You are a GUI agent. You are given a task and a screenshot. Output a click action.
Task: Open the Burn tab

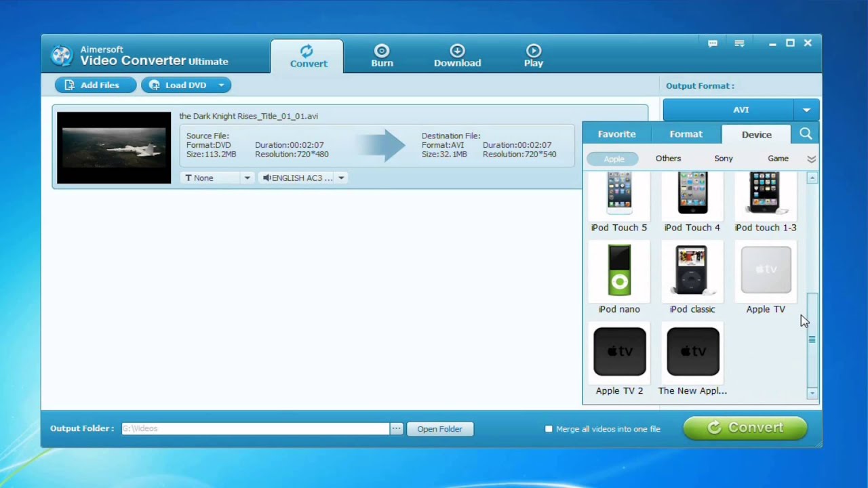pos(382,56)
